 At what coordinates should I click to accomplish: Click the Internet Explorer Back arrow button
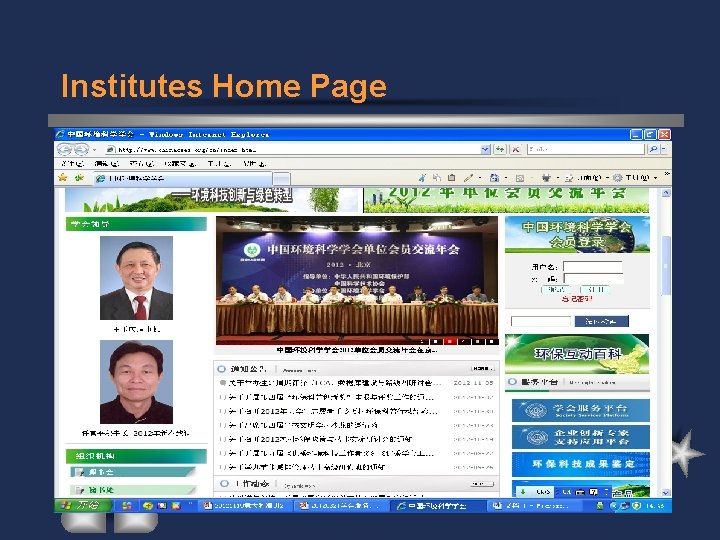coord(65,150)
